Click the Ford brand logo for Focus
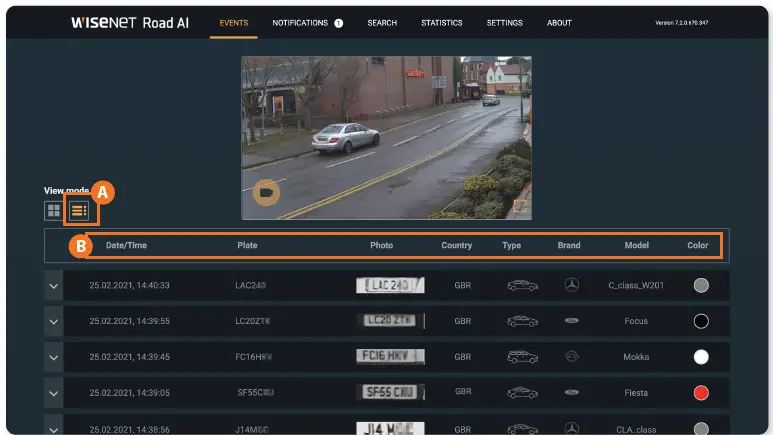The width and height of the screenshot is (773, 435). (571, 321)
